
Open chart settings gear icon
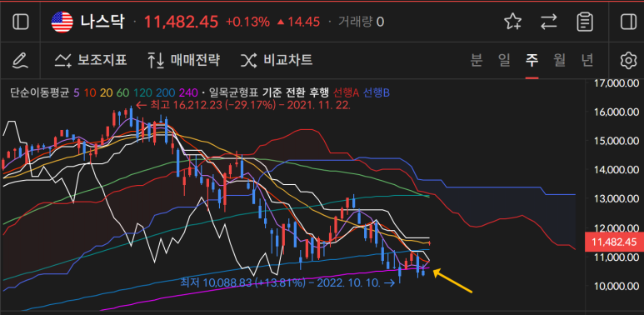pyautogui.click(x=628, y=60)
